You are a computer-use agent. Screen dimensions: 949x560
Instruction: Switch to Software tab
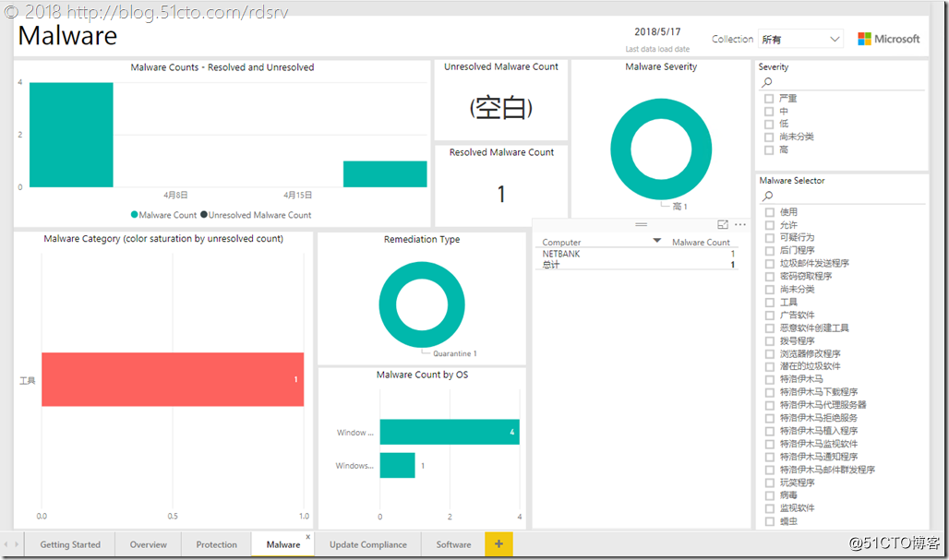(x=453, y=544)
